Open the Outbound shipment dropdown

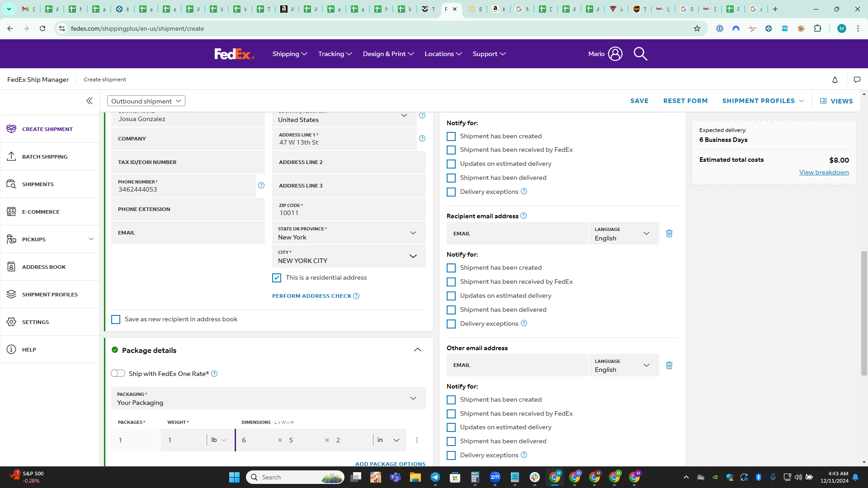pos(146,101)
